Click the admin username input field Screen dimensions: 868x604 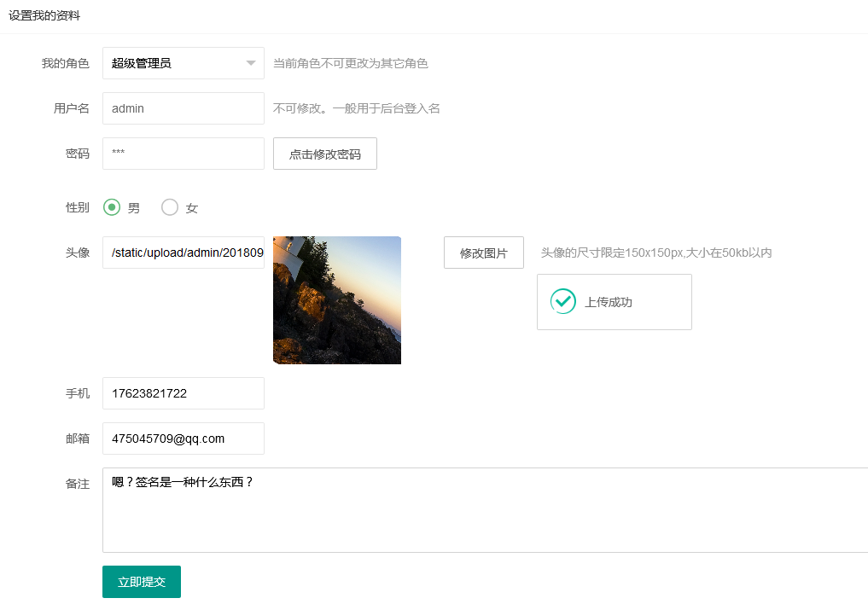point(183,108)
